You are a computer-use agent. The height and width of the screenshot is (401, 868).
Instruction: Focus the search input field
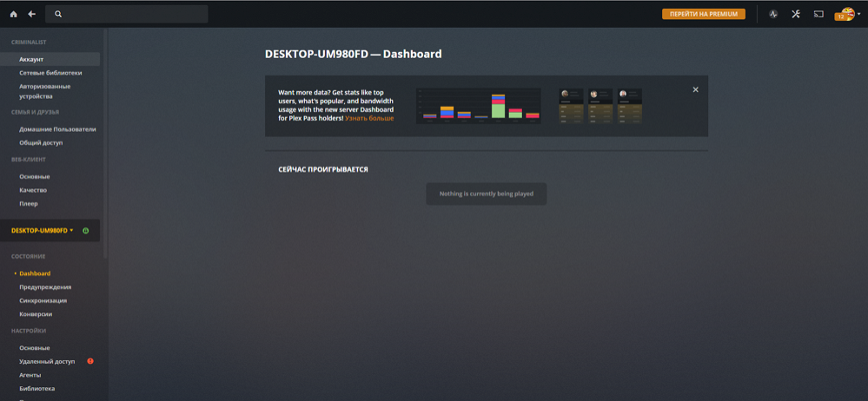(x=127, y=15)
